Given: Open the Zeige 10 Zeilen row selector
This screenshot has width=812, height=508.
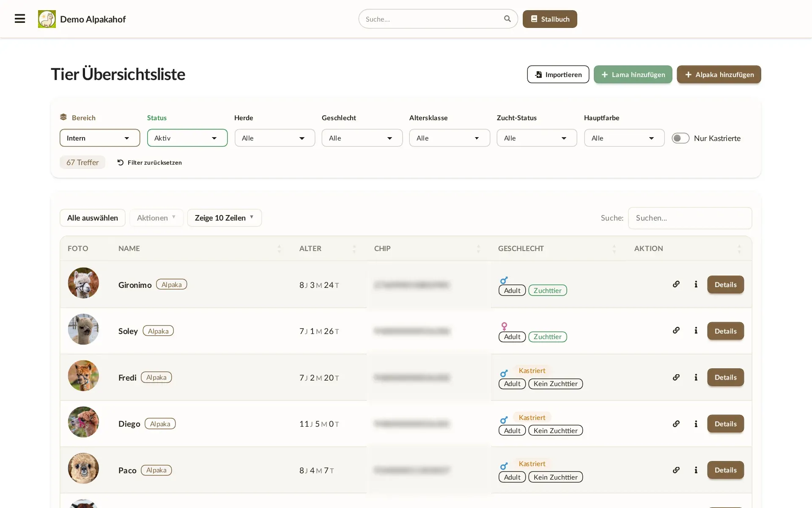Looking at the screenshot, I should pyautogui.click(x=225, y=218).
